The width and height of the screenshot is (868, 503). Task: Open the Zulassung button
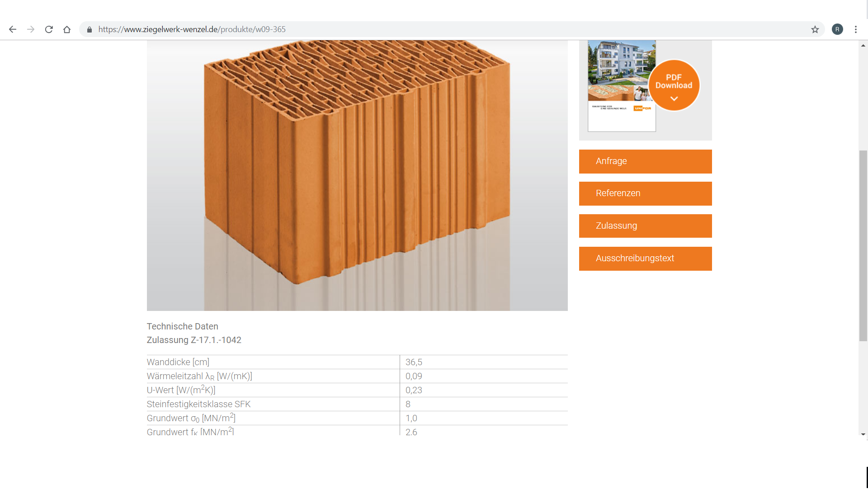(x=645, y=226)
